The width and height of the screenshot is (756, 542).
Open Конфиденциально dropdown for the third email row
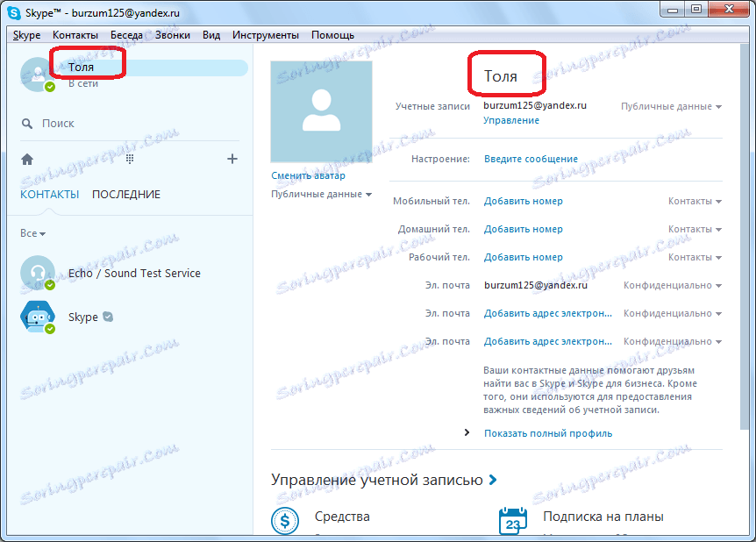pyautogui.click(x=673, y=341)
